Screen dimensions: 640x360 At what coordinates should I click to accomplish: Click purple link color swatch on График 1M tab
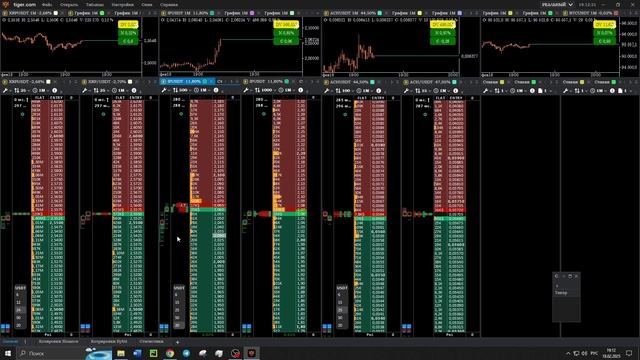coord(252,13)
